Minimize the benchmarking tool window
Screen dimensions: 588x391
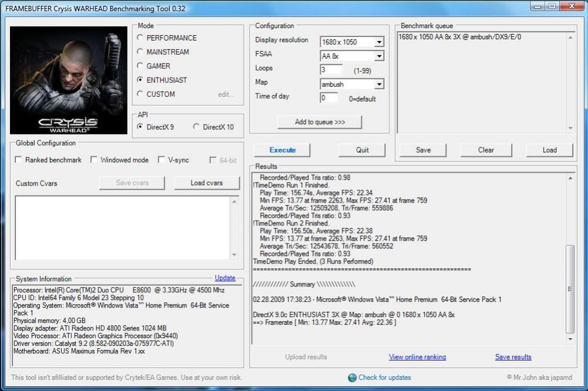coord(537,6)
